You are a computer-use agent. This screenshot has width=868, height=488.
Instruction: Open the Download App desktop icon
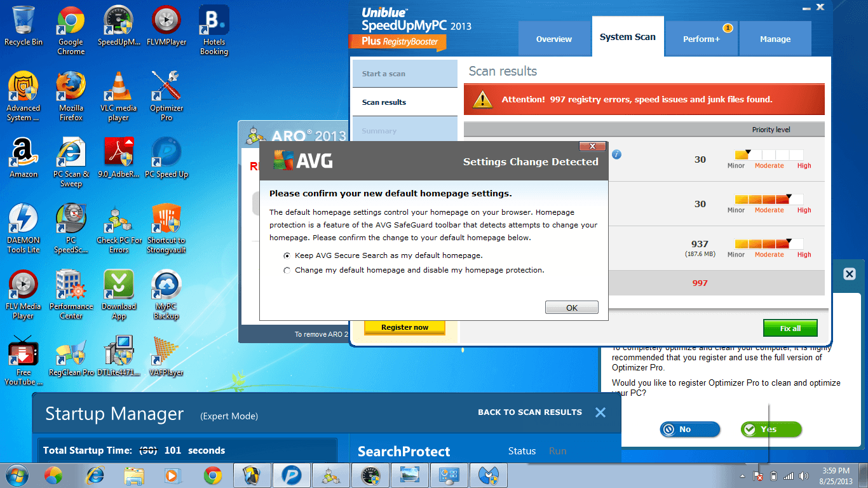(118, 295)
